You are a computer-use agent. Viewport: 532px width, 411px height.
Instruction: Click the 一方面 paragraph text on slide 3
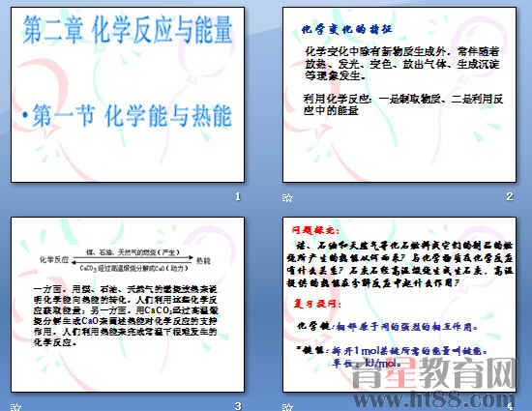pos(125,315)
